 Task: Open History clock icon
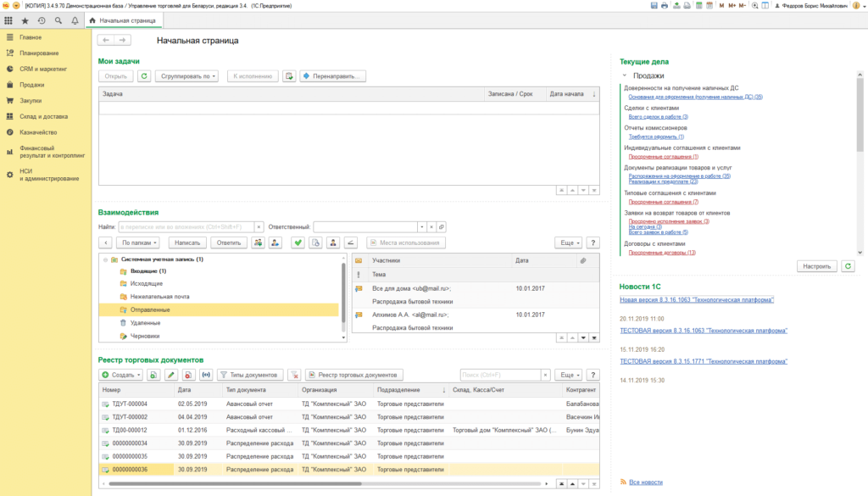click(x=42, y=20)
